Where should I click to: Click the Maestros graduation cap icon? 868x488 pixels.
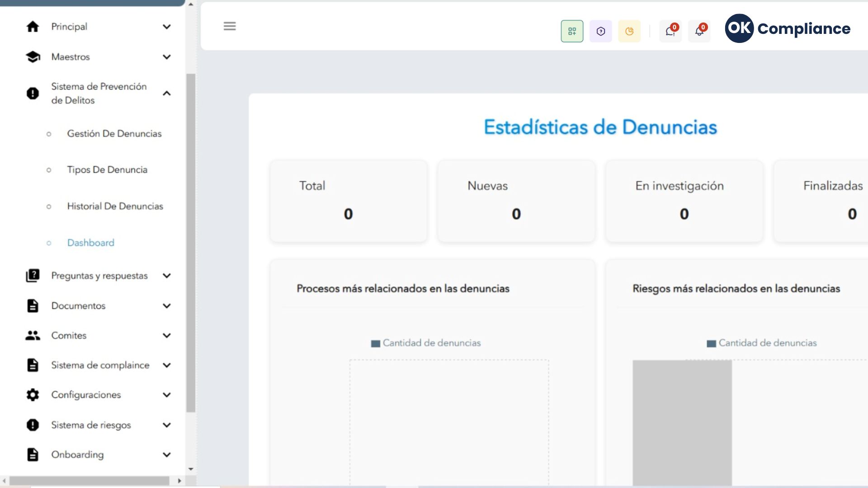[33, 57]
